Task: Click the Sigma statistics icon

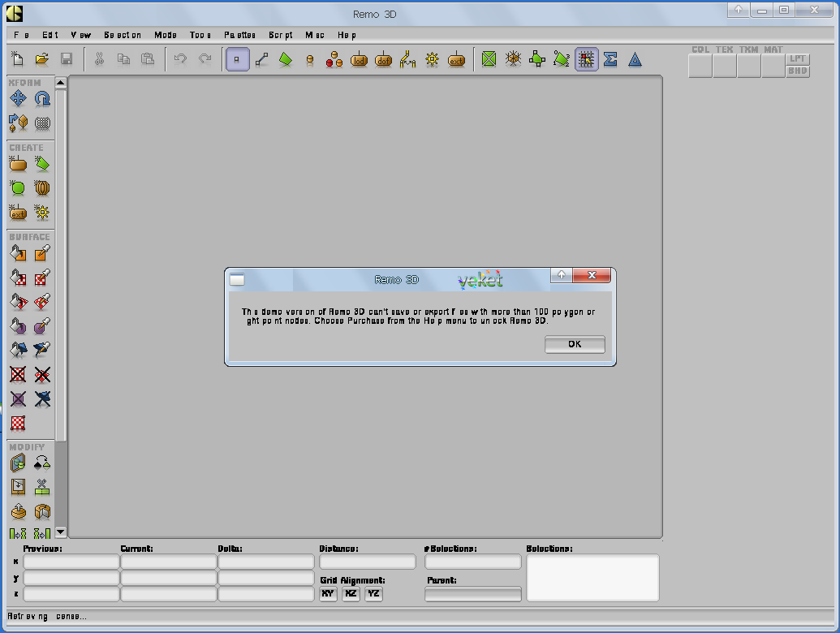Action: point(610,59)
